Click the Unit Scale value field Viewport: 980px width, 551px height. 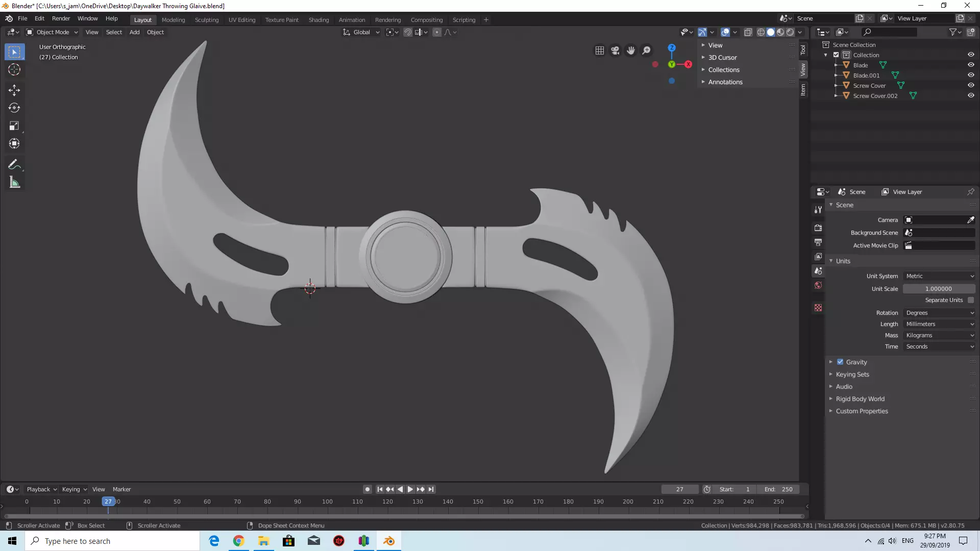pos(938,289)
